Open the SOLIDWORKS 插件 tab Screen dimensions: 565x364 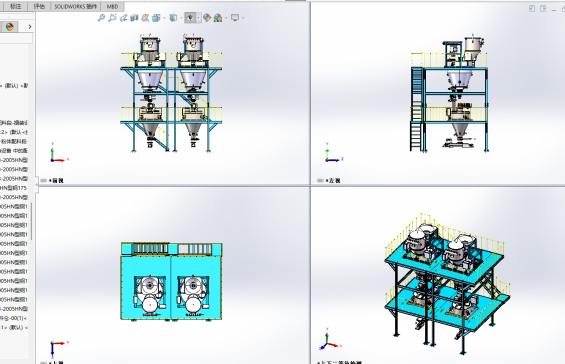(x=75, y=6)
